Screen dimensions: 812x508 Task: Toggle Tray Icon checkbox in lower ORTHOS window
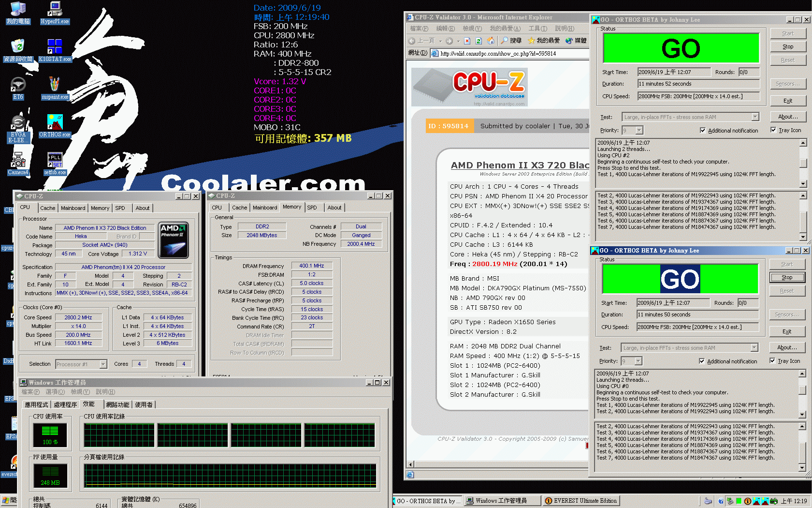(x=785, y=361)
